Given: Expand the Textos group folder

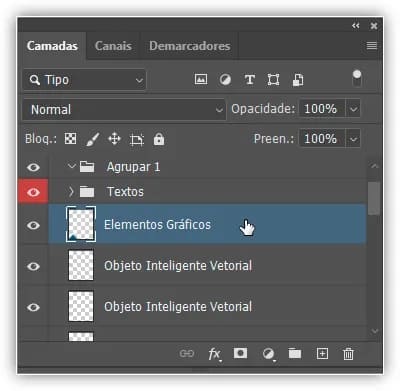Looking at the screenshot, I should coord(71,192).
